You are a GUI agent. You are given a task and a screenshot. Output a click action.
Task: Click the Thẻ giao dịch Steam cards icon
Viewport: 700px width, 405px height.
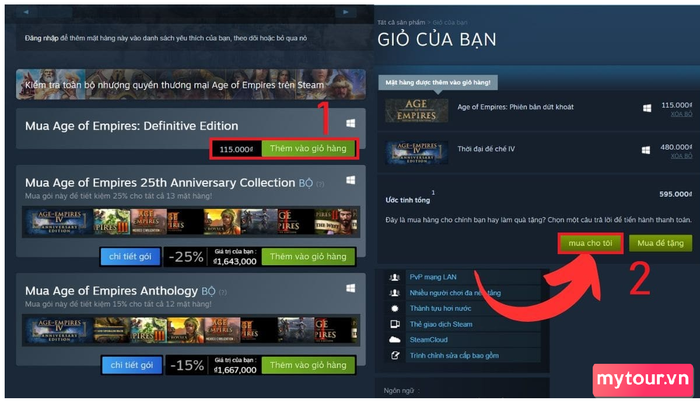395,324
